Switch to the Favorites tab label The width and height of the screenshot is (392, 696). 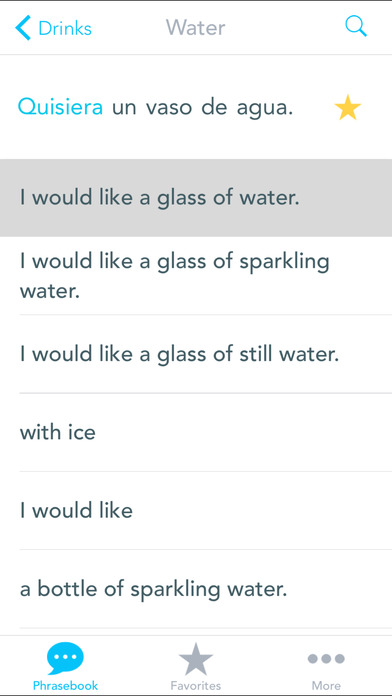pyautogui.click(x=196, y=685)
